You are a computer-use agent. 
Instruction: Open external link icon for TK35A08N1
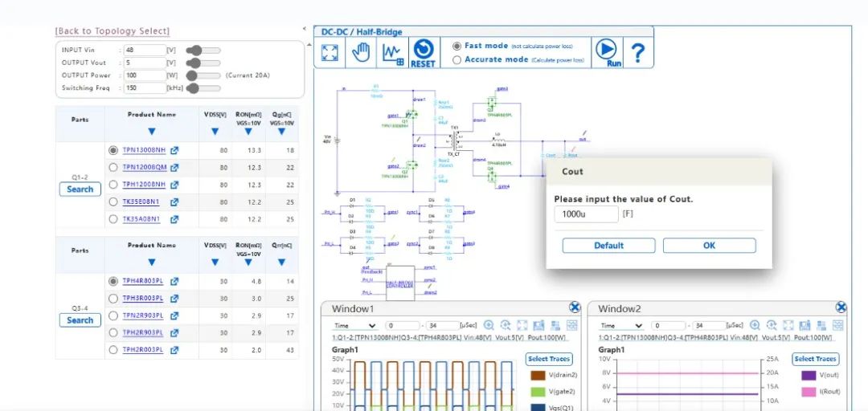coord(174,220)
